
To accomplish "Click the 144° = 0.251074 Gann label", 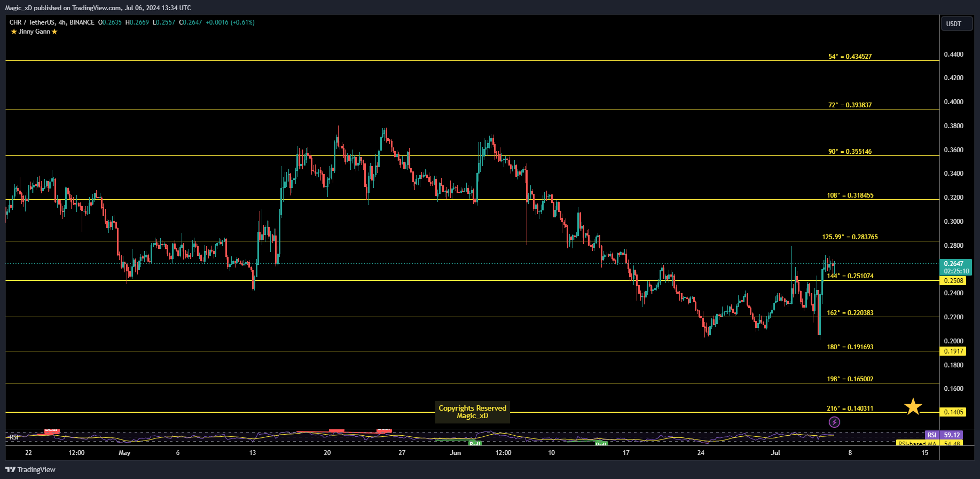I will 850,276.
